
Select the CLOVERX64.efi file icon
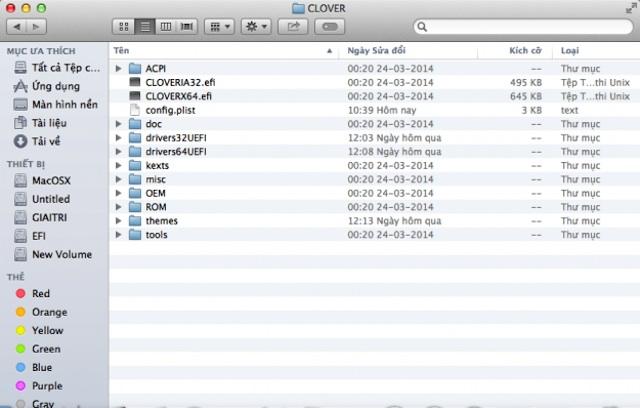(135, 96)
